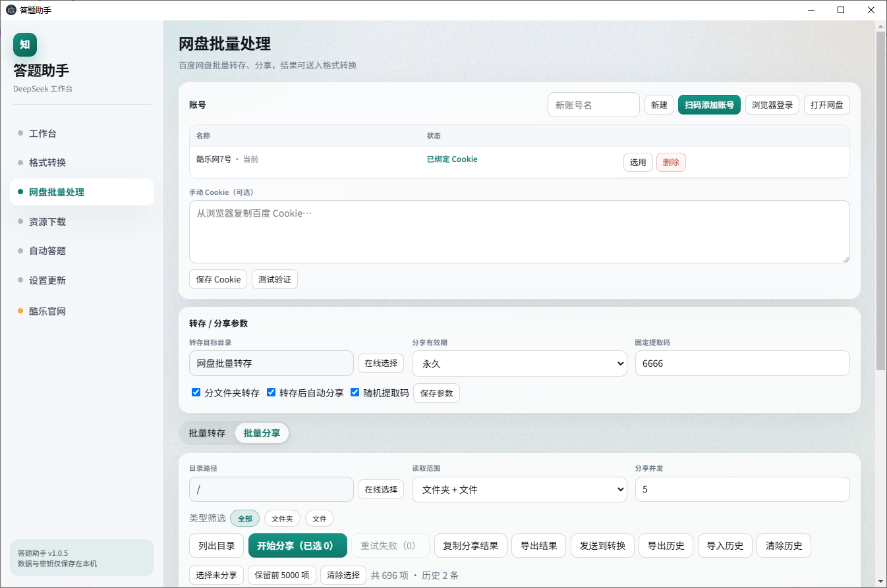Click 扫码添加账号 button
Viewport: 887px width, 588px height.
point(709,105)
